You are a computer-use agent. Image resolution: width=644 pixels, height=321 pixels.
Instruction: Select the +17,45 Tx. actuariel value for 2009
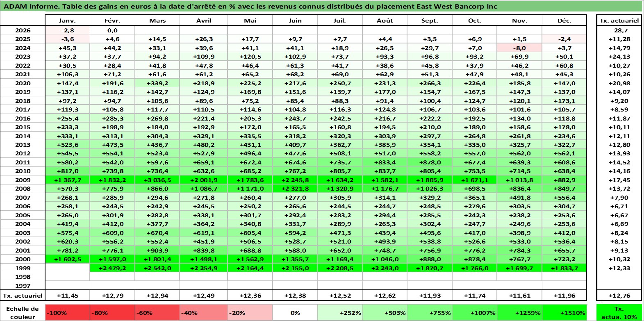(x=619, y=180)
